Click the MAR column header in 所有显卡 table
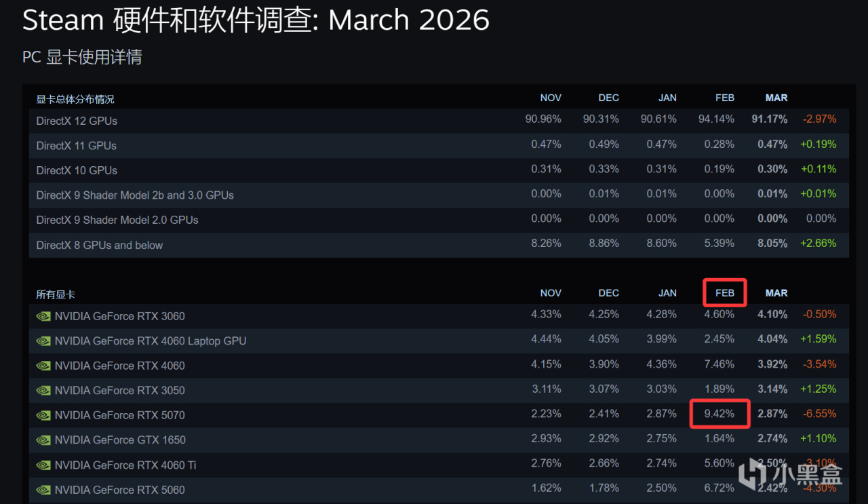Screen dimensions: 868x504 pyautogui.click(x=776, y=293)
